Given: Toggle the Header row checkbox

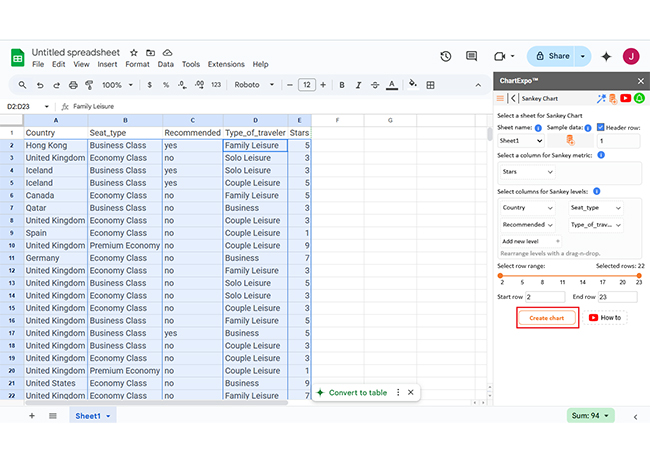Looking at the screenshot, I should [601, 128].
